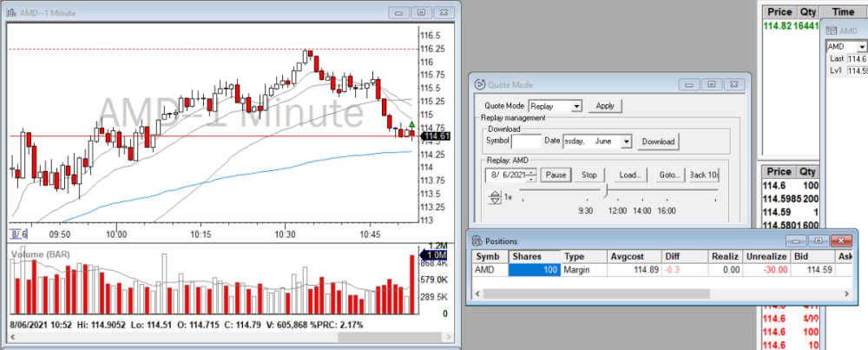Close the Positions window
Image resolution: width=868 pixels, height=350 pixels.
coord(841,241)
